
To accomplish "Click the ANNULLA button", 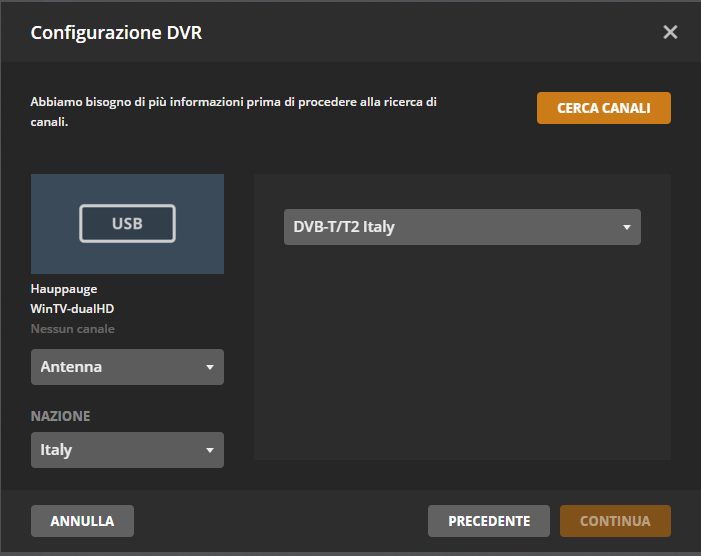I will tap(82, 521).
